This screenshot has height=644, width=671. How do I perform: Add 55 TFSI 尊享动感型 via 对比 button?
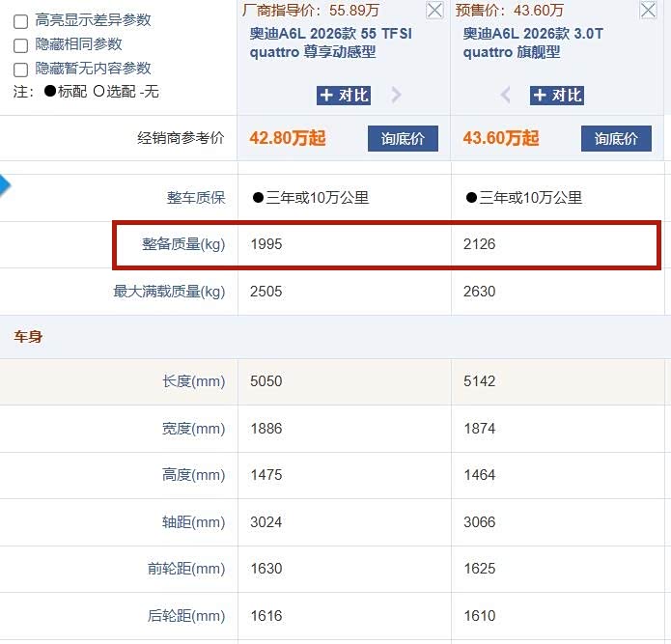tap(344, 95)
